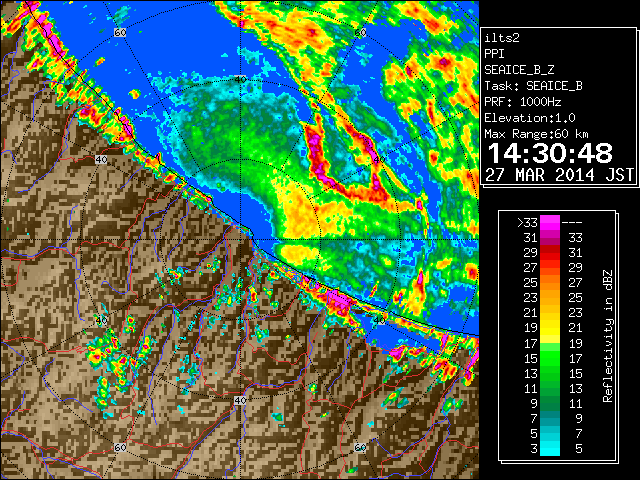
Task: Click the '40' range label due north of radar
Action: pyautogui.click(x=240, y=80)
